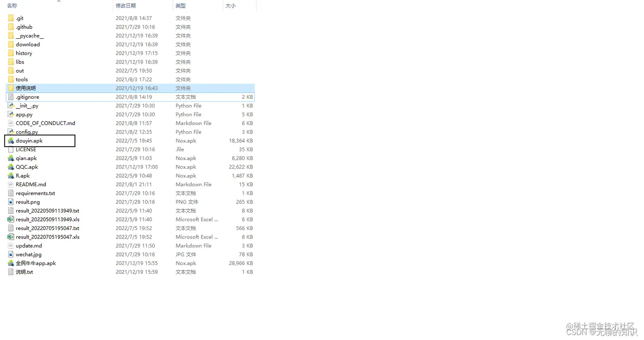Click the wechat.jpg image icon
The height and width of the screenshot is (340, 644).
pos(11,254)
